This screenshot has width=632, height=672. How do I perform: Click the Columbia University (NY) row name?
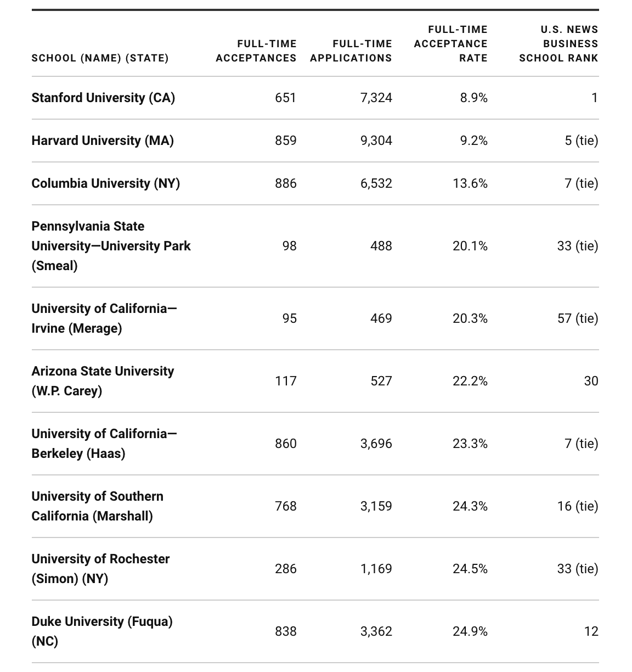(106, 183)
